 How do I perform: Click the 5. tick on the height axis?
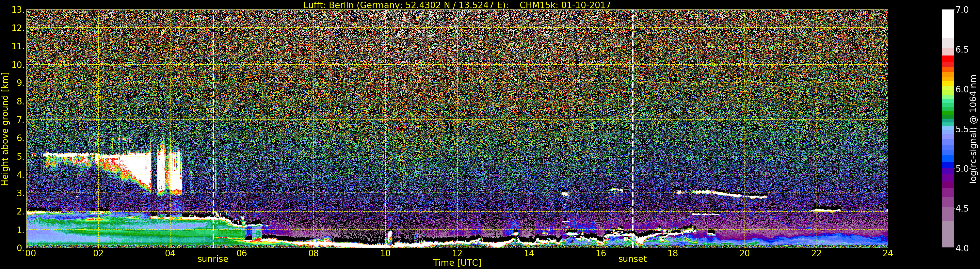coord(21,157)
